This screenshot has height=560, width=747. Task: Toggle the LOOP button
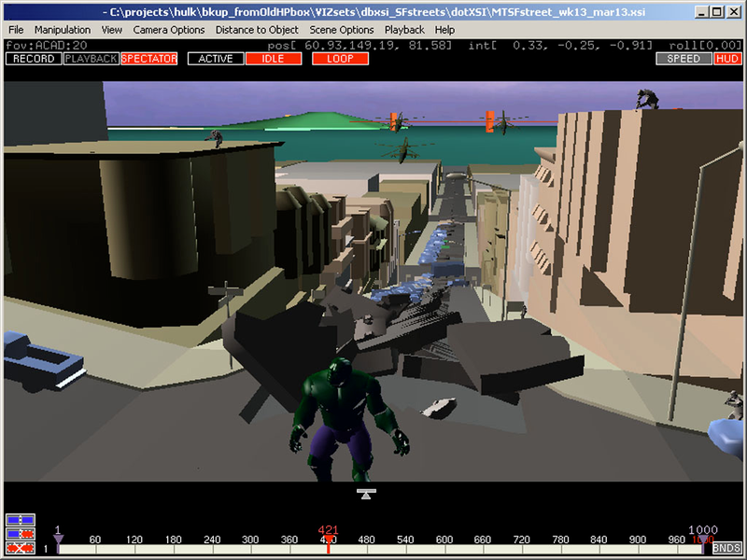click(340, 59)
